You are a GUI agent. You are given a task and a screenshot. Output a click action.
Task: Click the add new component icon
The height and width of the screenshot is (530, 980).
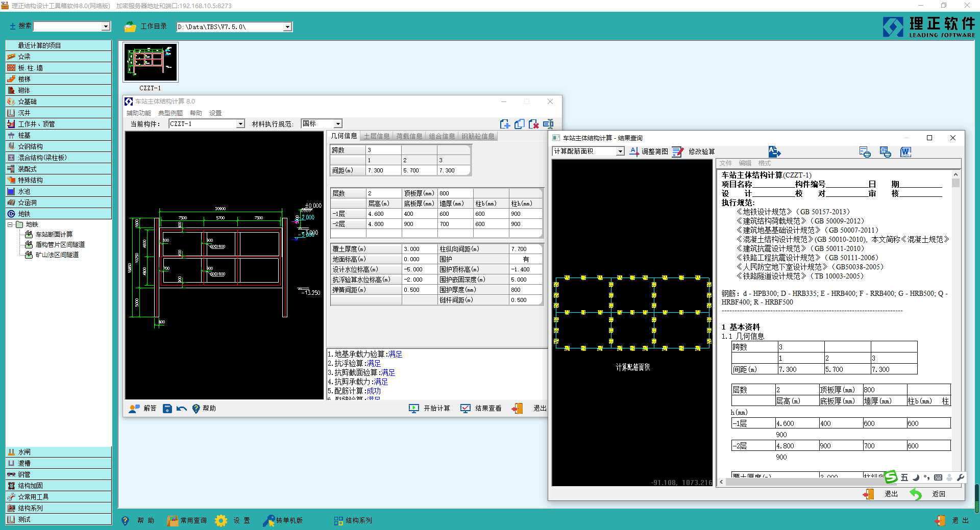pos(505,124)
